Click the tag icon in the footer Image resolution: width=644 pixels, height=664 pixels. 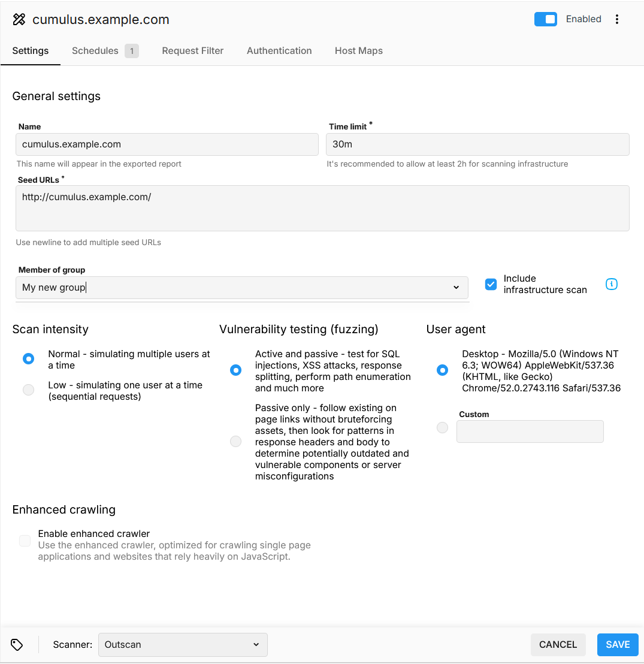17,644
